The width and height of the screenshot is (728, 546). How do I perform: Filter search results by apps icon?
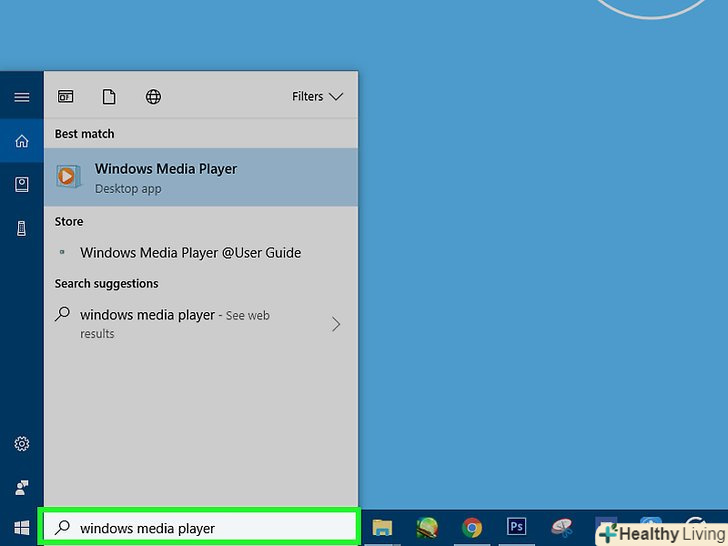click(65, 97)
